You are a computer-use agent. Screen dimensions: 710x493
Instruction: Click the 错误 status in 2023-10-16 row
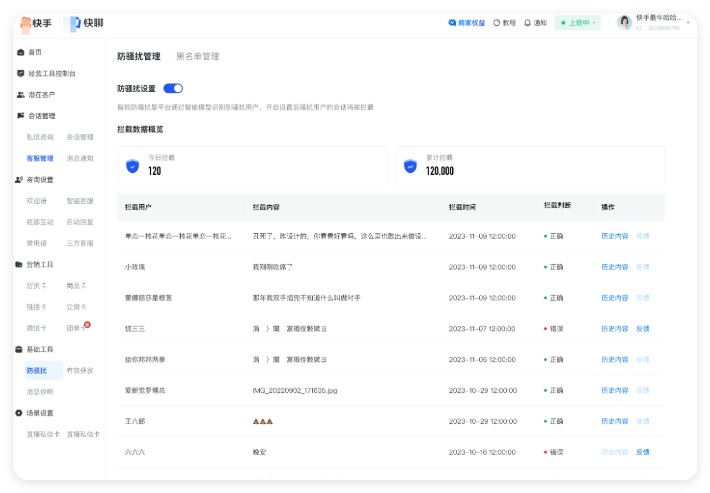click(x=554, y=452)
